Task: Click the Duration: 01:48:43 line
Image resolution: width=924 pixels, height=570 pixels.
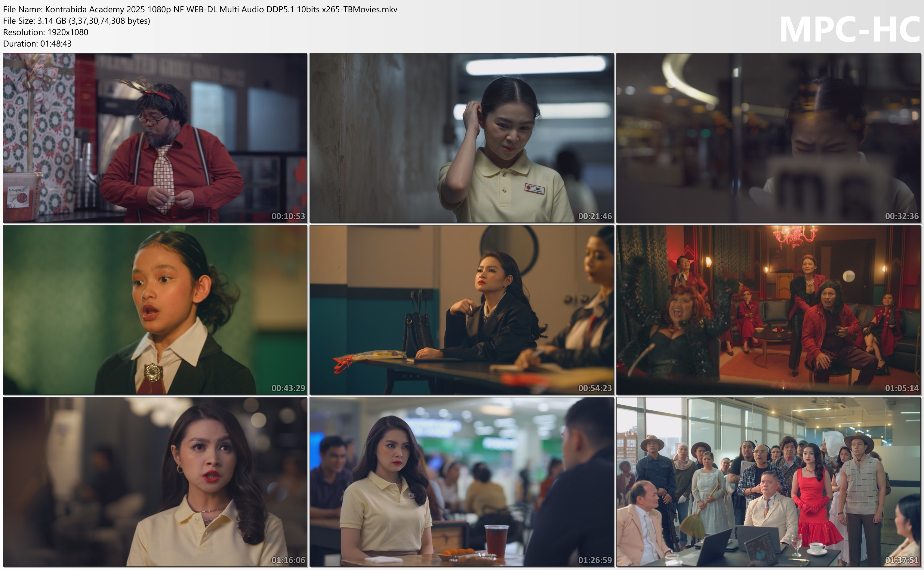Action: point(37,43)
